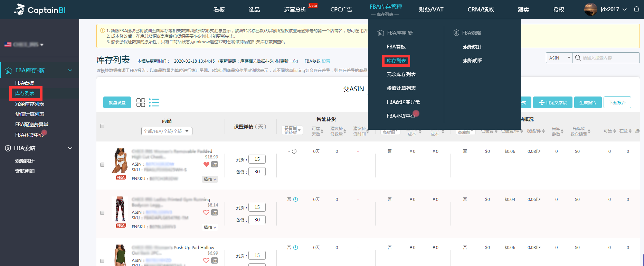Open the CPC广告 top menu
Image resolution: width=644 pixels, height=266 pixels.
(x=341, y=9)
